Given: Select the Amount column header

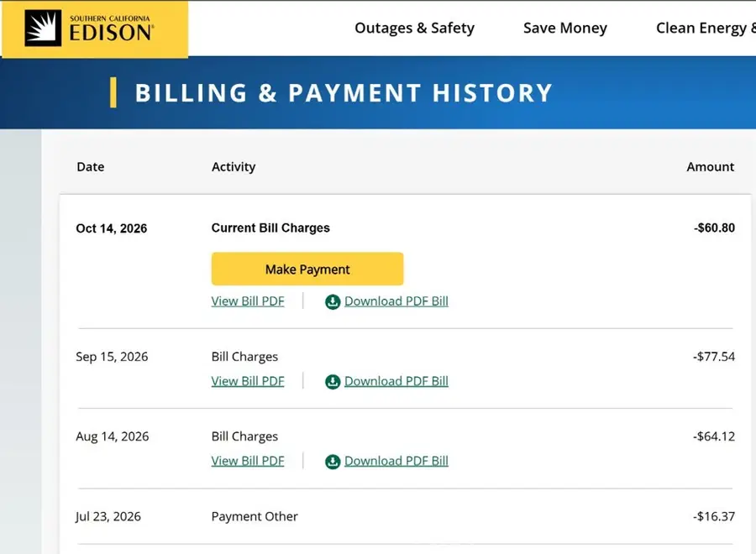Looking at the screenshot, I should click(x=710, y=167).
